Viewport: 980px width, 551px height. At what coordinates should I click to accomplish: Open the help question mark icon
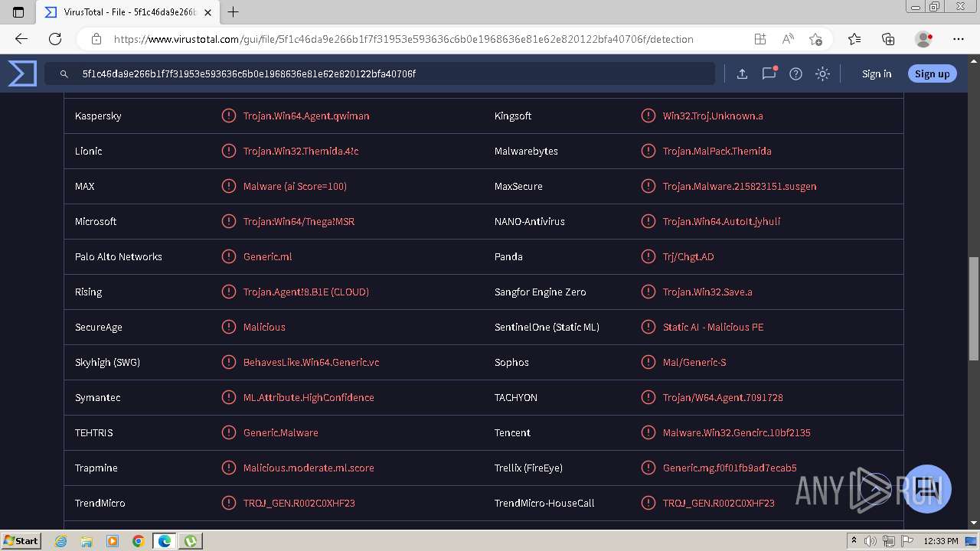pos(795,74)
